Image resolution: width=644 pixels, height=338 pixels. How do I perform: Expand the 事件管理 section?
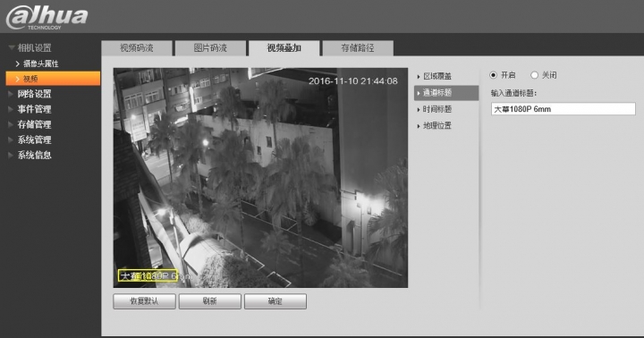coord(30,109)
